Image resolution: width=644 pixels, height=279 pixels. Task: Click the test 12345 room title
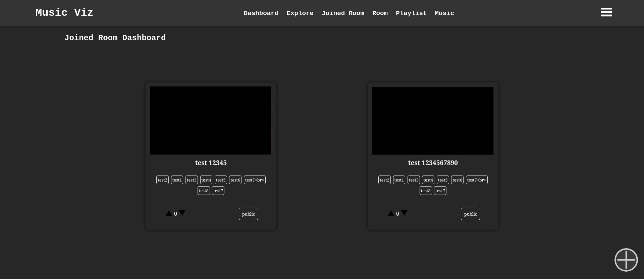pyautogui.click(x=211, y=163)
